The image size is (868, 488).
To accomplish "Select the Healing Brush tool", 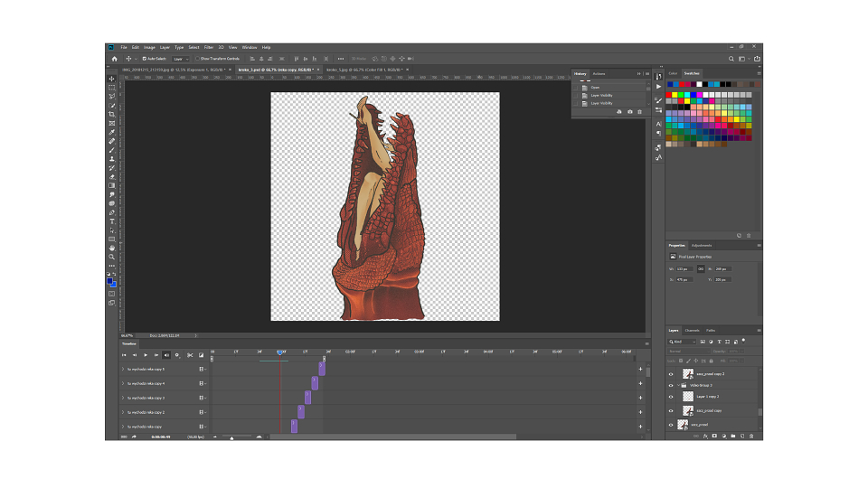I will click(112, 141).
